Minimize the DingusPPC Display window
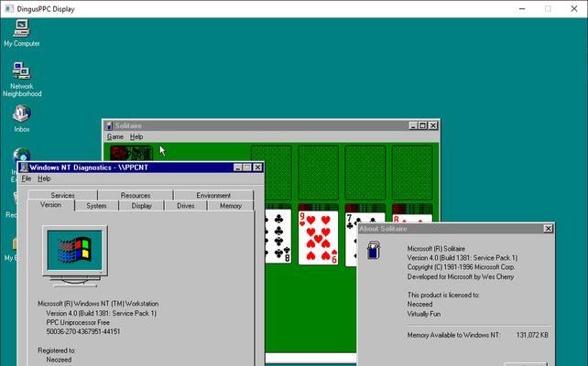Viewport: 588px width, 366px height. [x=522, y=8]
